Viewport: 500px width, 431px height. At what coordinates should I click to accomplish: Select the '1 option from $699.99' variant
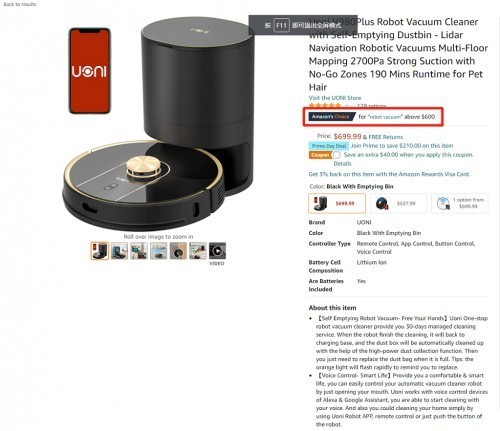(x=460, y=203)
